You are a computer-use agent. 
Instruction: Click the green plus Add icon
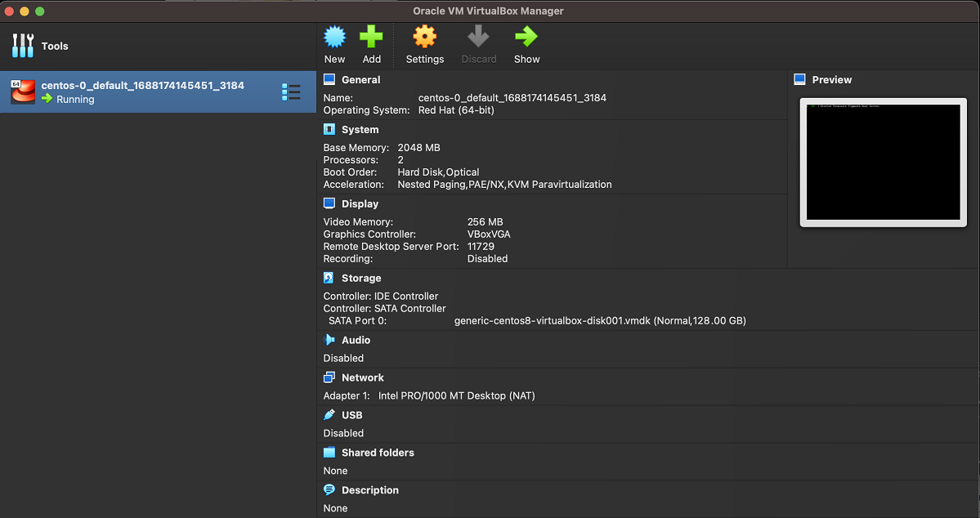371,37
